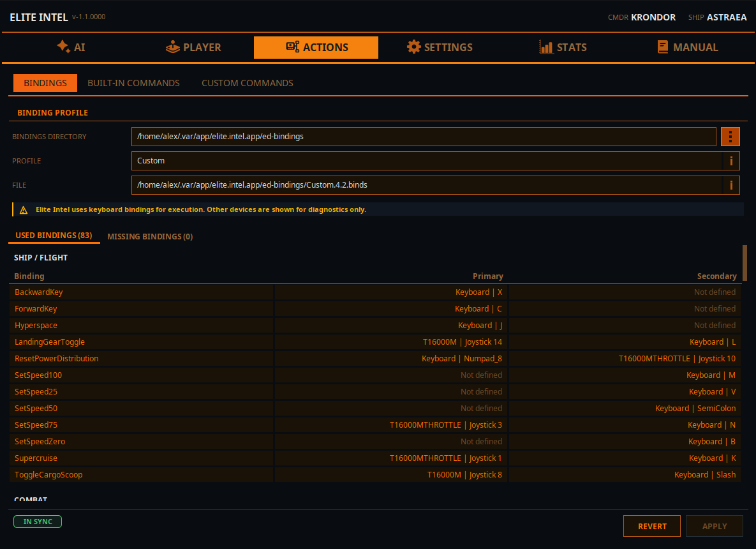Screen dimensions: 756x549
Task: Select the SetSpeed50 binding name
Action: [36, 409]
